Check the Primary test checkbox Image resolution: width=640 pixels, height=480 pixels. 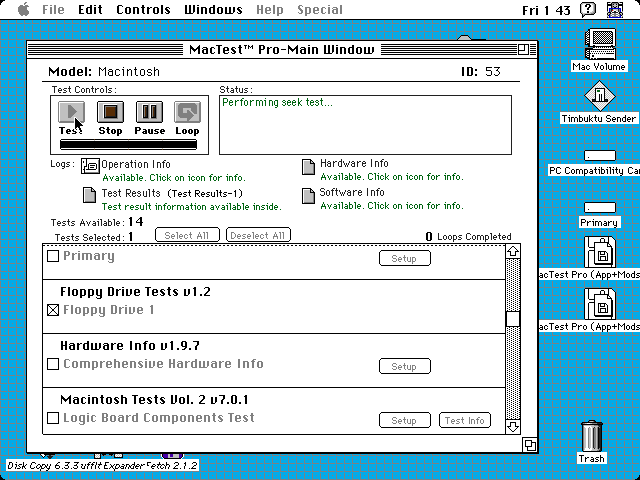pos(53,256)
